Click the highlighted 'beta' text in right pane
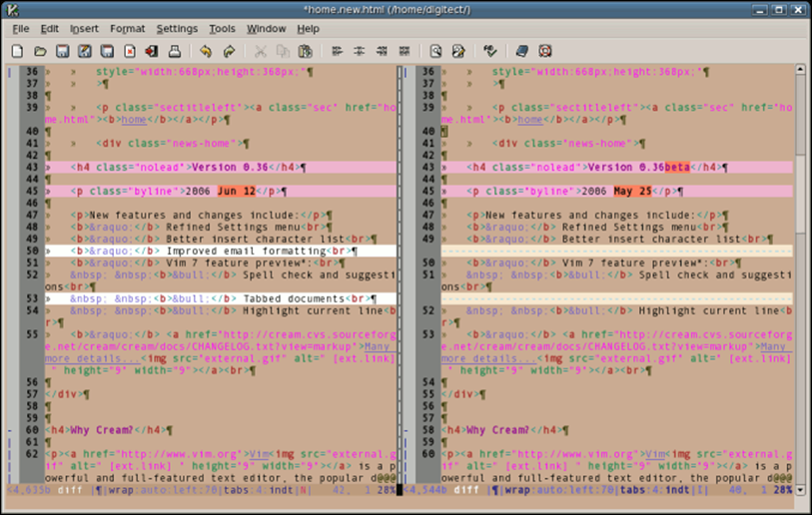Screen dimensions: 812x515 coord(677,167)
